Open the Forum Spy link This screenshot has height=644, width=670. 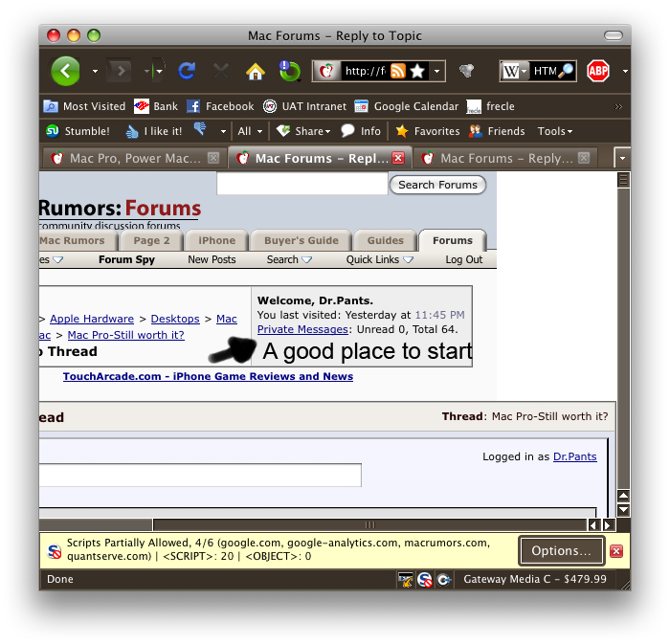coord(126,259)
